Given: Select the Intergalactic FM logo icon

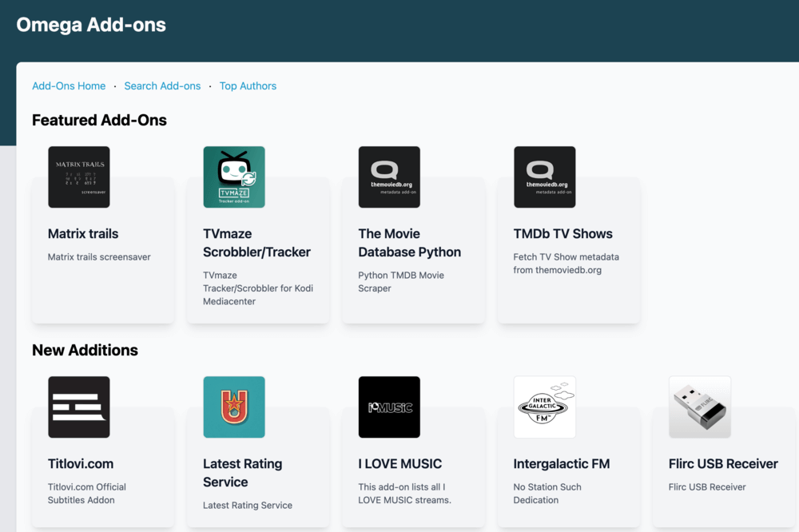Looking at the screenshot, I should pos(545,407).
